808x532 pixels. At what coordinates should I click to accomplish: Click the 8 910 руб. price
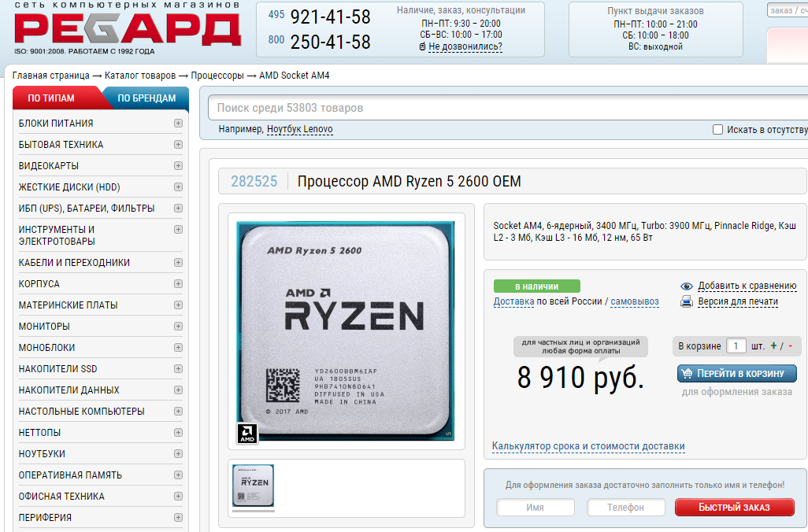pos(580,378)
